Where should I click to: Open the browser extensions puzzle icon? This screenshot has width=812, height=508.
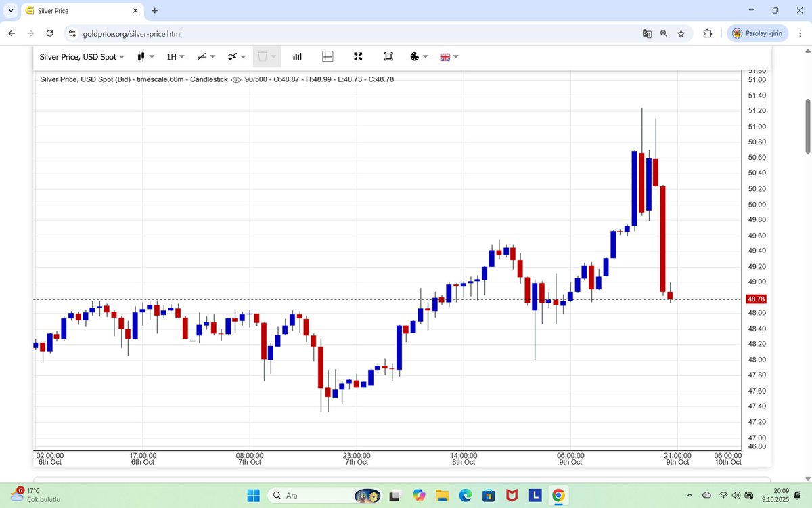click(708, 33)
